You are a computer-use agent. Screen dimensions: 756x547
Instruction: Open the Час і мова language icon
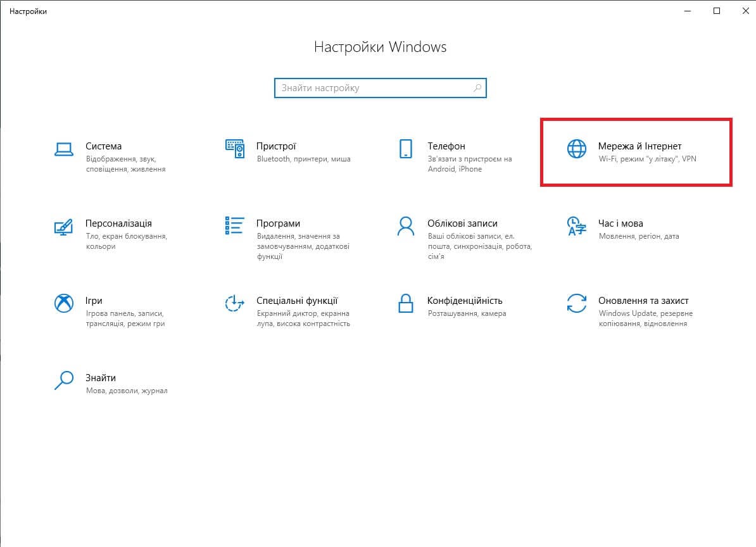click(x=577, y=226)
